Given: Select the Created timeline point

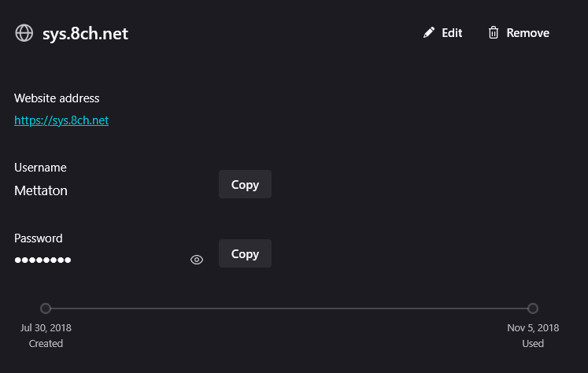Looking at the screenshot, I should point(46,308).
